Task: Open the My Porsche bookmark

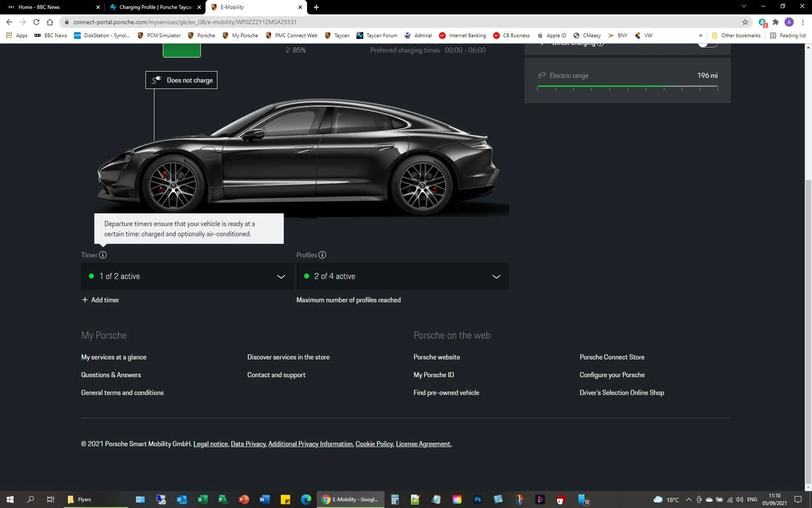Action: pyautogui.click(x=240, y=35)
